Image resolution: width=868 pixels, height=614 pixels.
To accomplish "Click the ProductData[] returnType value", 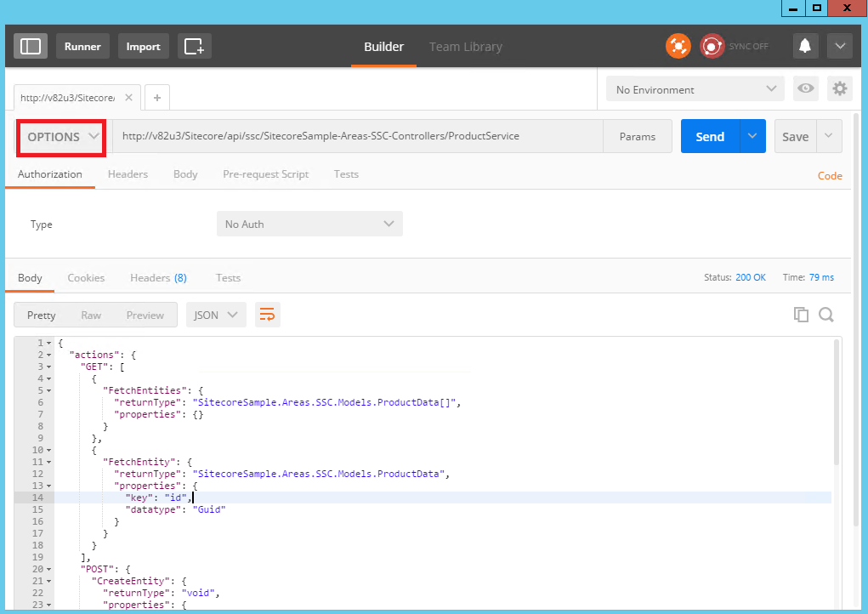I will pyautogui.click(x=325, y=402).
